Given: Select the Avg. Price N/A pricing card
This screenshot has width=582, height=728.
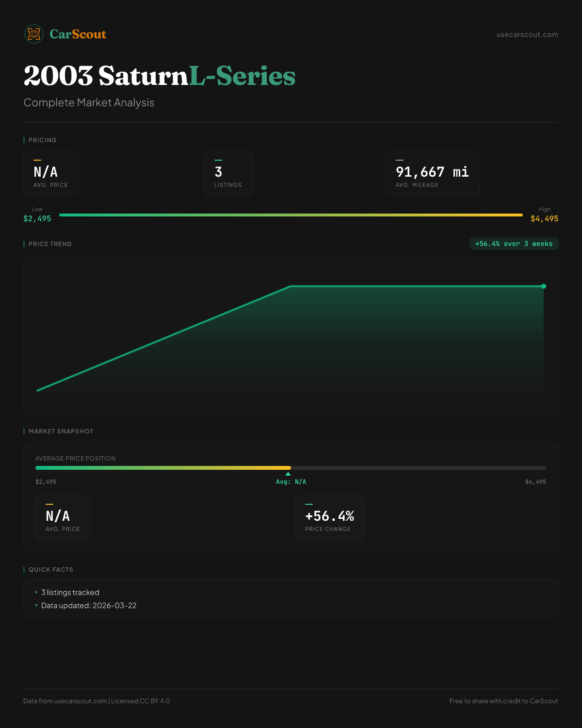Looking at the screenshot, I should tap(51, 174).
